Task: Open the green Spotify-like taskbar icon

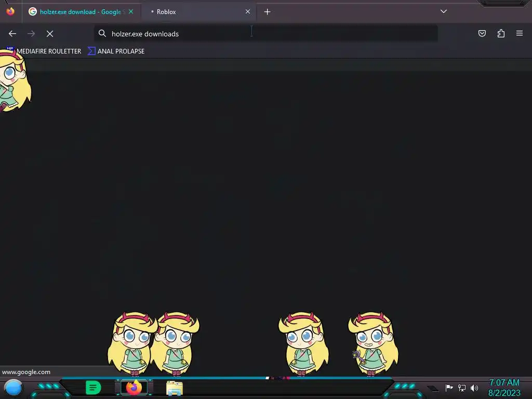Action: pos(94,388)
